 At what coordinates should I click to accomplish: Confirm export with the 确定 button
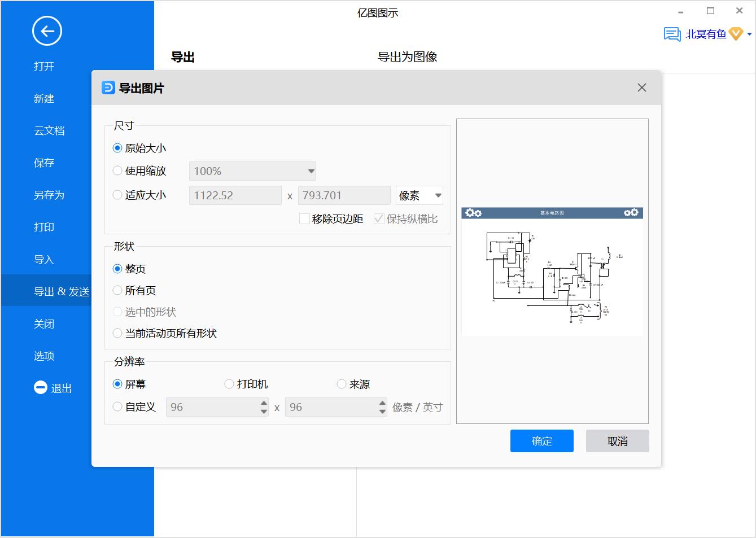(x=541, y=441)
